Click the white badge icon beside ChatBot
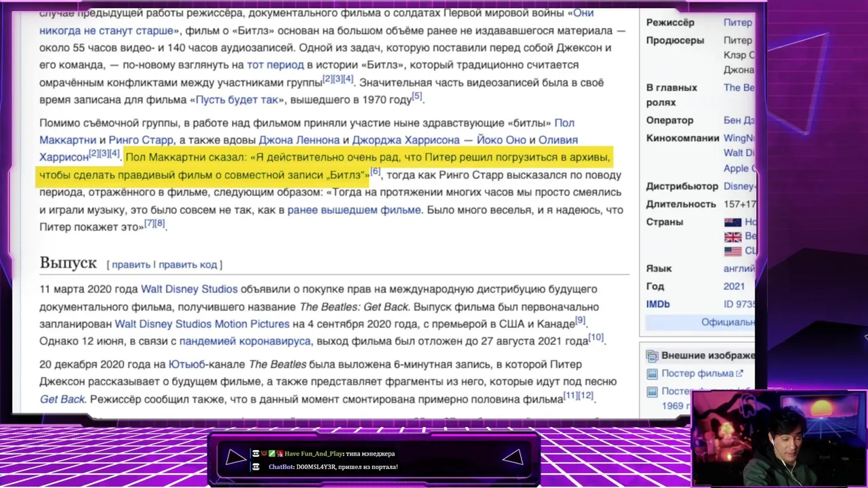Image resolution: width=868 pixels, height=488 pixels. click(x=256, y=467)
